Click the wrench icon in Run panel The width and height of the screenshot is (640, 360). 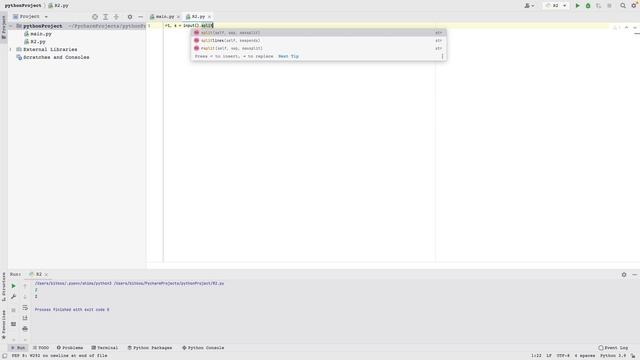click(x=13, y=297)
